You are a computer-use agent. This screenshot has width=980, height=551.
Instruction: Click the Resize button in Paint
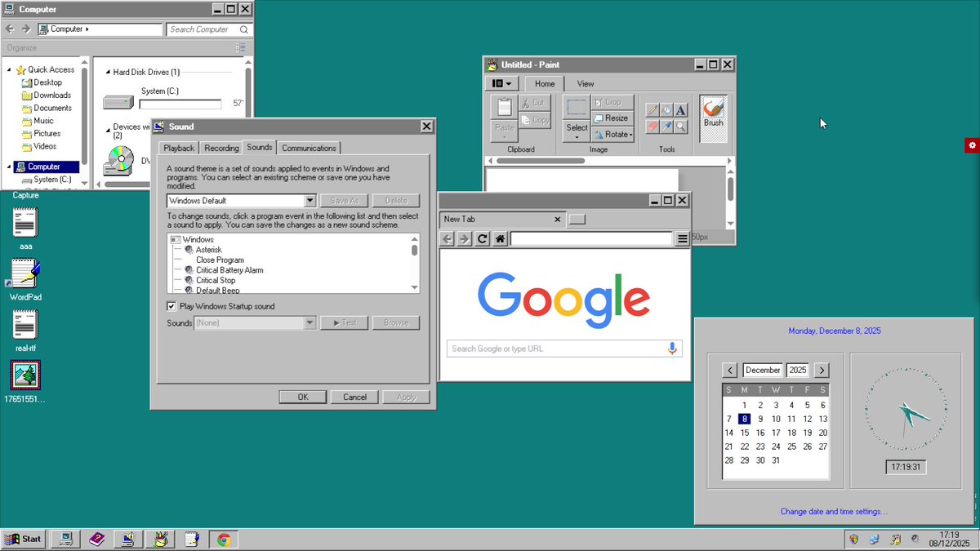tap(612, 118)
